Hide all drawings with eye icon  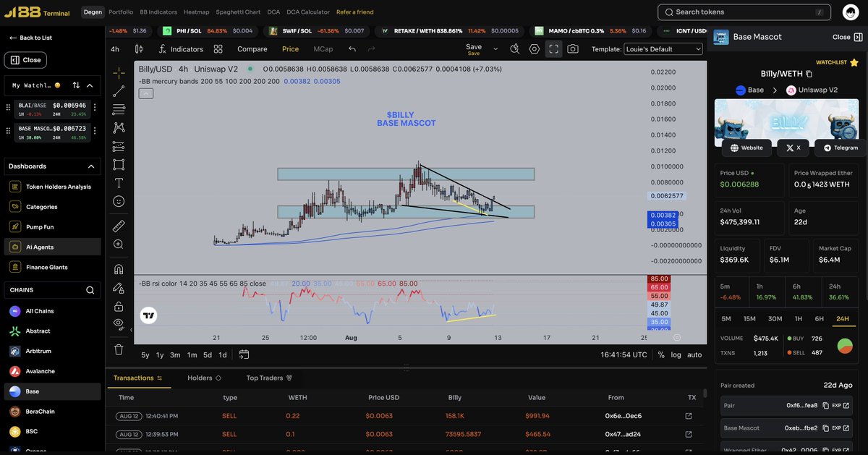click(x=119, y=324)
